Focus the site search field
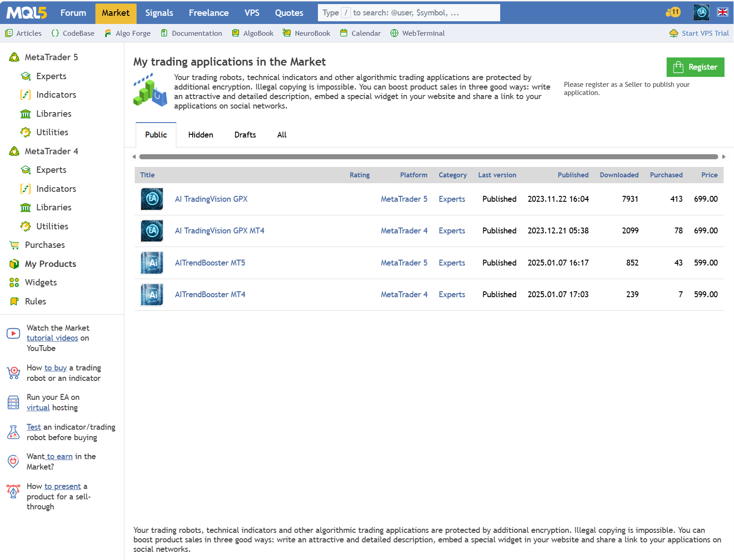Screen dimensions: 734x560 [x=409, y=13]
